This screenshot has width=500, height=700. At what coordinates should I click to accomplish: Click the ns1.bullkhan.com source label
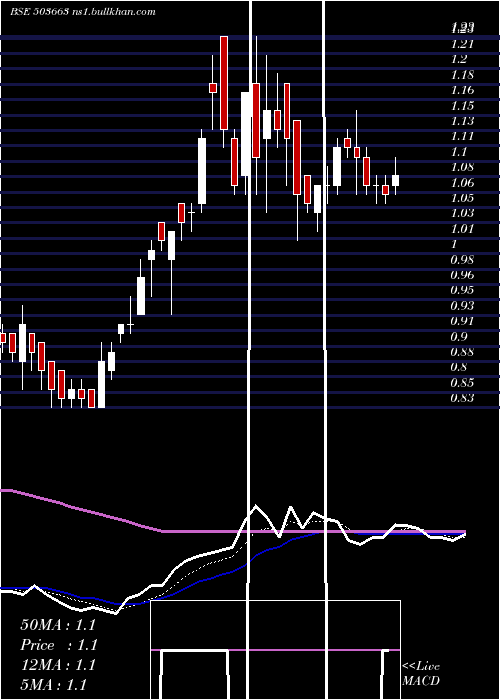[113, 12]
